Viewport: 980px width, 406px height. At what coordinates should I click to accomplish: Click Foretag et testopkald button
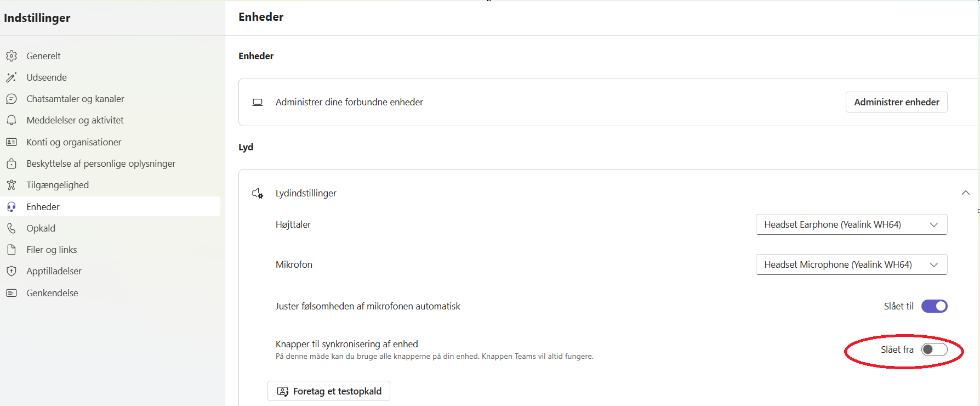point(329,391)
